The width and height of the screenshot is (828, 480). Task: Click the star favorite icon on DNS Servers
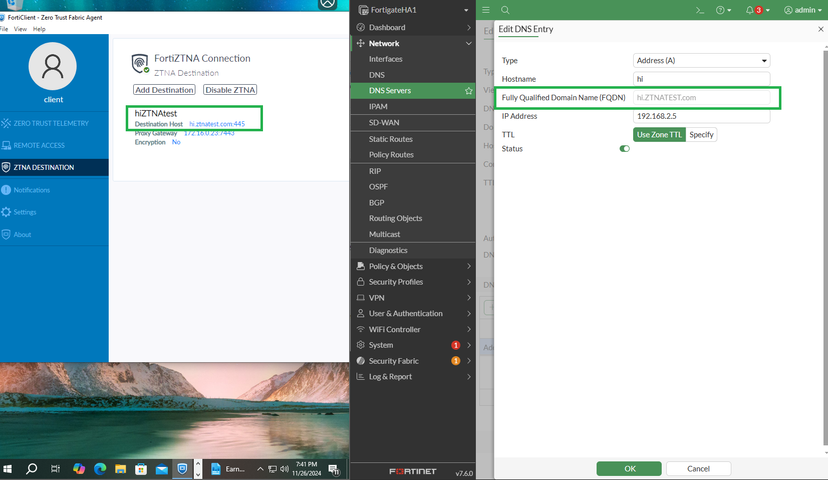[x=468, y=91]
